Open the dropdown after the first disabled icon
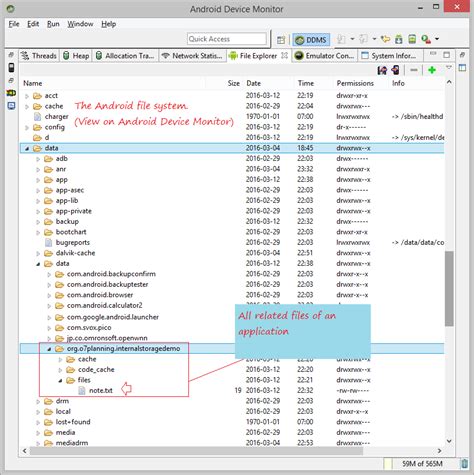The width and height of the screenshot is (474, 475). point(352,39)
